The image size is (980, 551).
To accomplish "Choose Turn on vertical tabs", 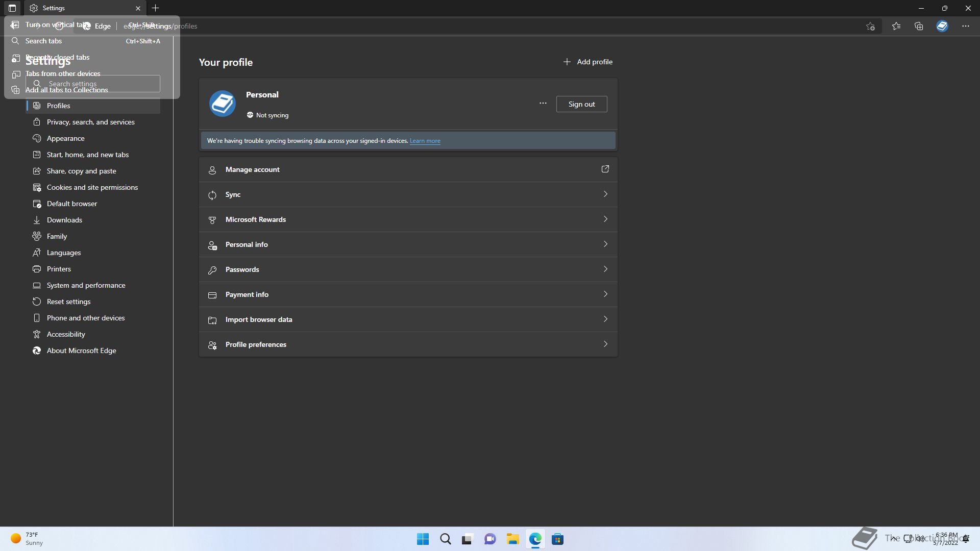I will pos(92,24).
